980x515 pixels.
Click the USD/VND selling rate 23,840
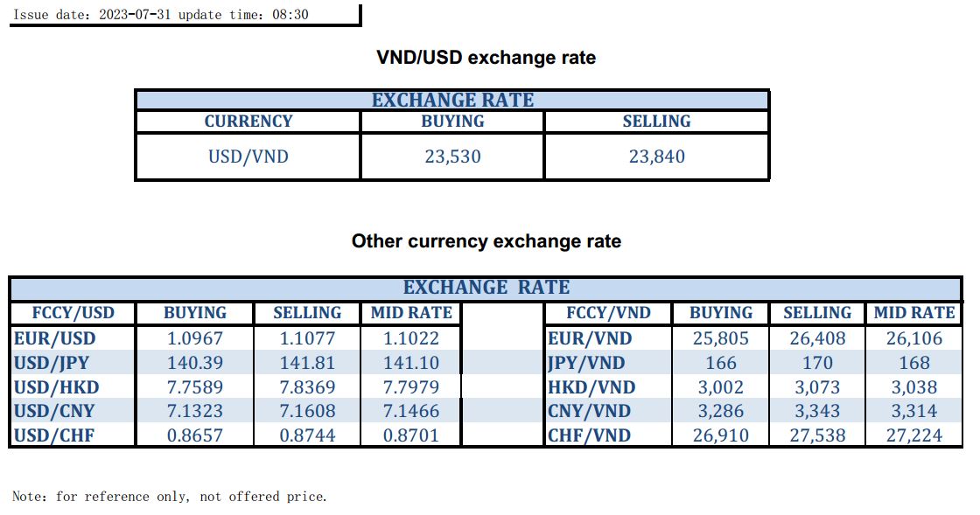pyautogui.click(x=656, y=157)
